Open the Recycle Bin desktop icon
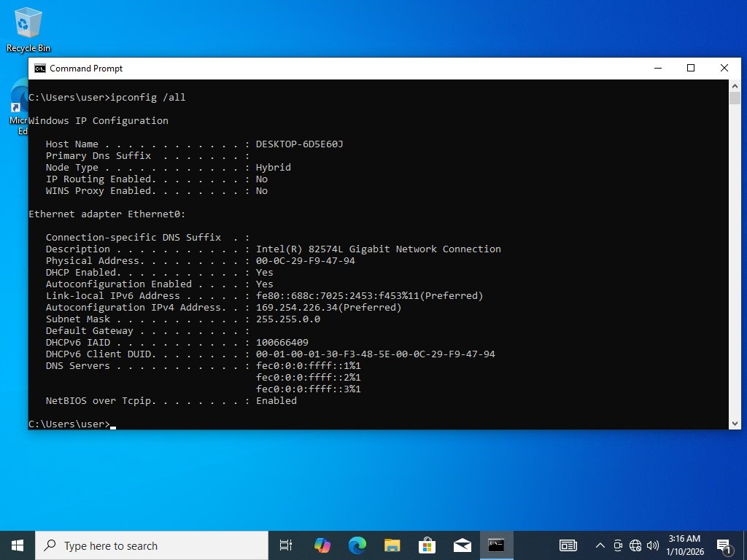 tap(28, 28)
